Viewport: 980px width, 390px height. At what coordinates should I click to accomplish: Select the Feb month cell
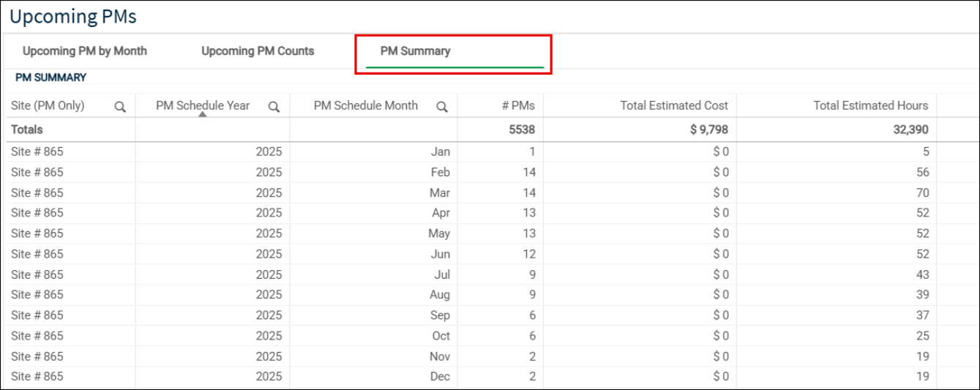point(441,173)
